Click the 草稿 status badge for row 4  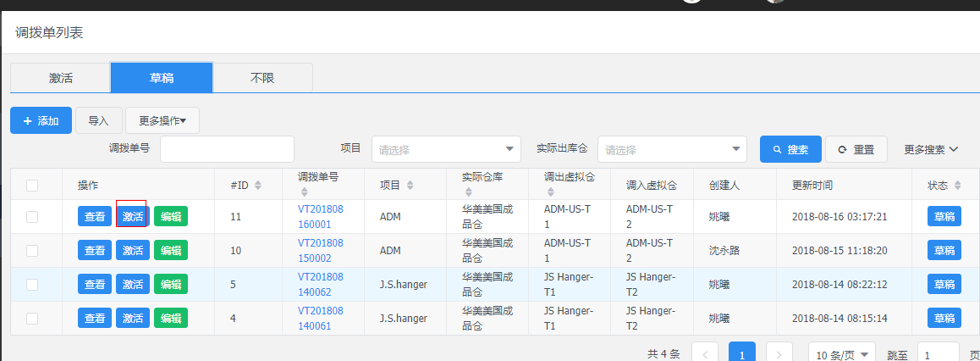944,318
